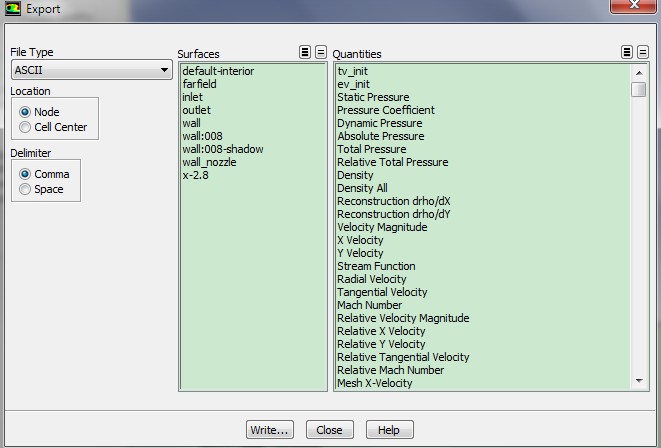Select wall_nozzle in the Surfaces list
This screenshot has height=448, width=661.
(209, 162)
